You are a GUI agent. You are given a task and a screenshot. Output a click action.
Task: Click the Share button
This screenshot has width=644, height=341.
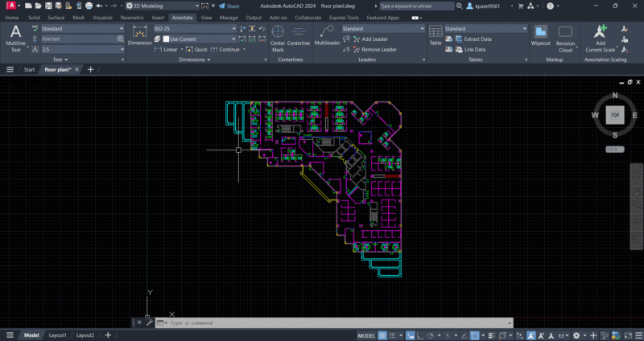click(x=229, y=6)
